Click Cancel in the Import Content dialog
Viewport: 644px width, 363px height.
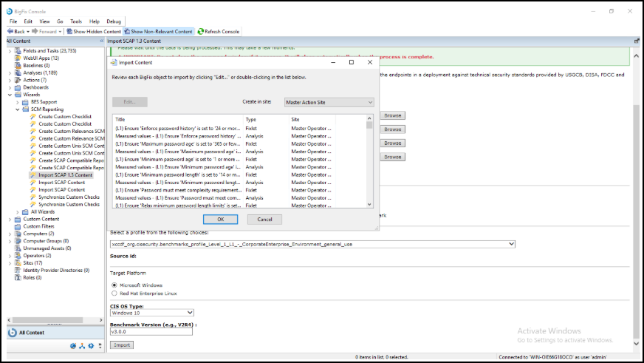pos(264,220)
